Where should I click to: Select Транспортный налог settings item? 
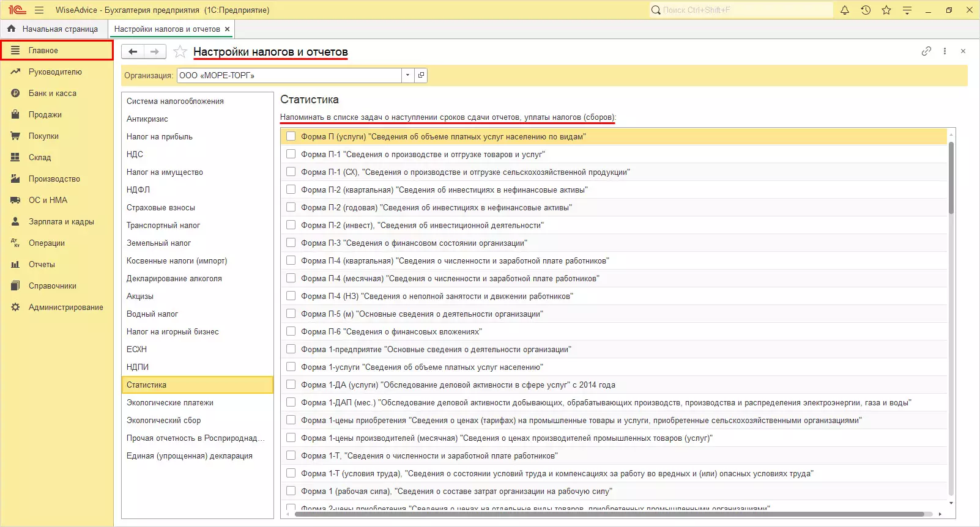pos(163,225)
